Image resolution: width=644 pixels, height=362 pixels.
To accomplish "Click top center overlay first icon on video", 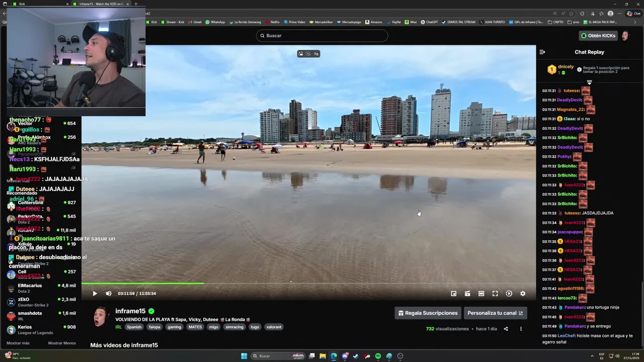I will coord(300,54).
